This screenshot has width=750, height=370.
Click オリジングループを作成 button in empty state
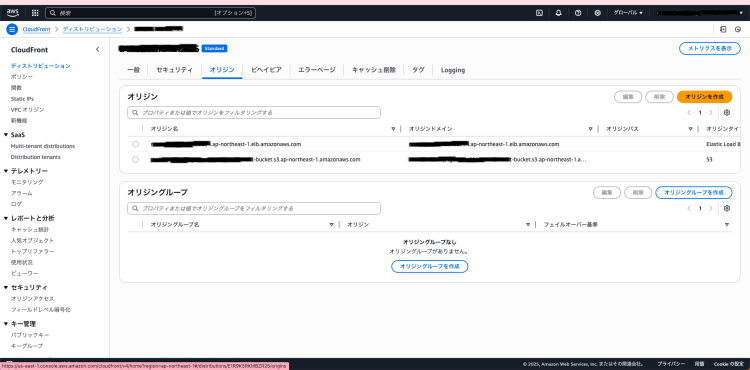[x=430, y=266]
